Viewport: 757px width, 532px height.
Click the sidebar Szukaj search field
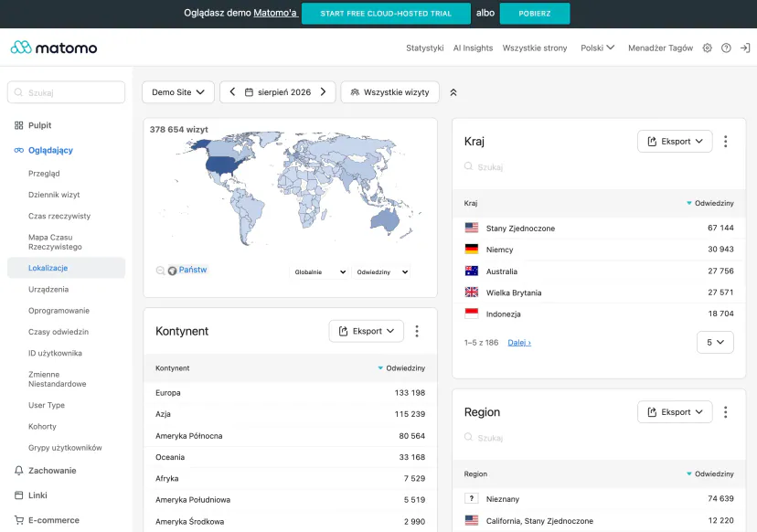(x=66, y=92)
